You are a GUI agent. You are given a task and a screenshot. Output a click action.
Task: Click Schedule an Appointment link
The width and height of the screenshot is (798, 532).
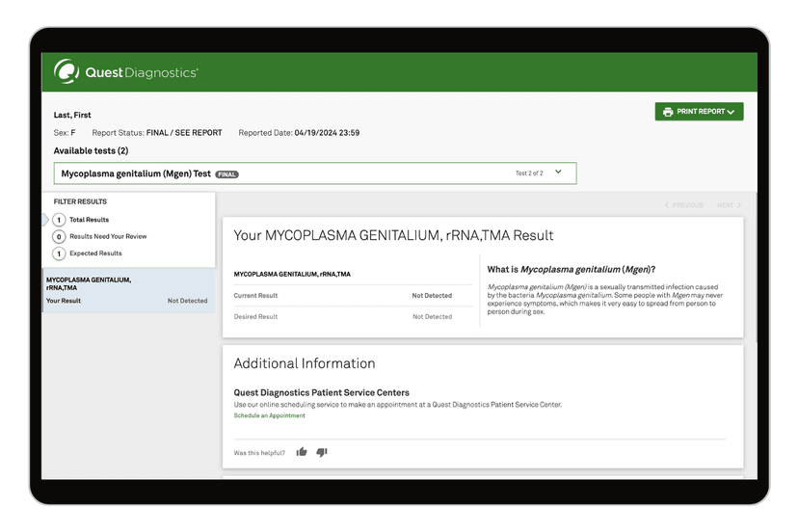click(269, 415)
